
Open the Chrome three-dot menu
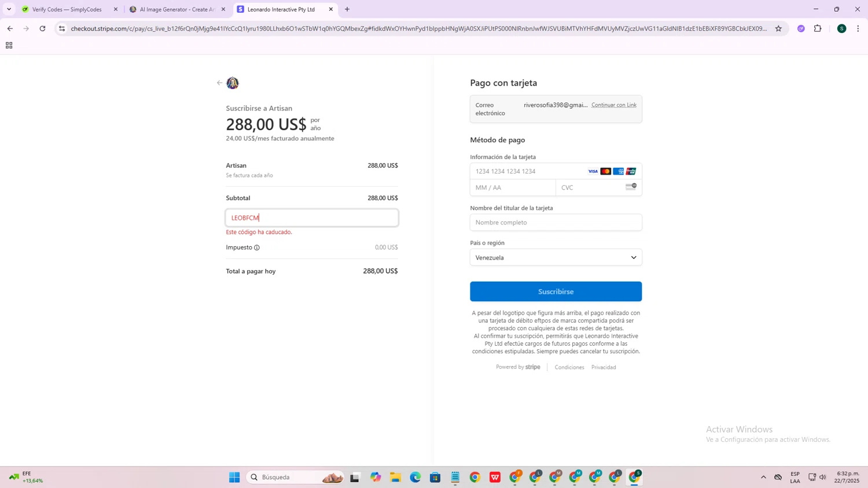pyautogui.click(x=858, y=28)
